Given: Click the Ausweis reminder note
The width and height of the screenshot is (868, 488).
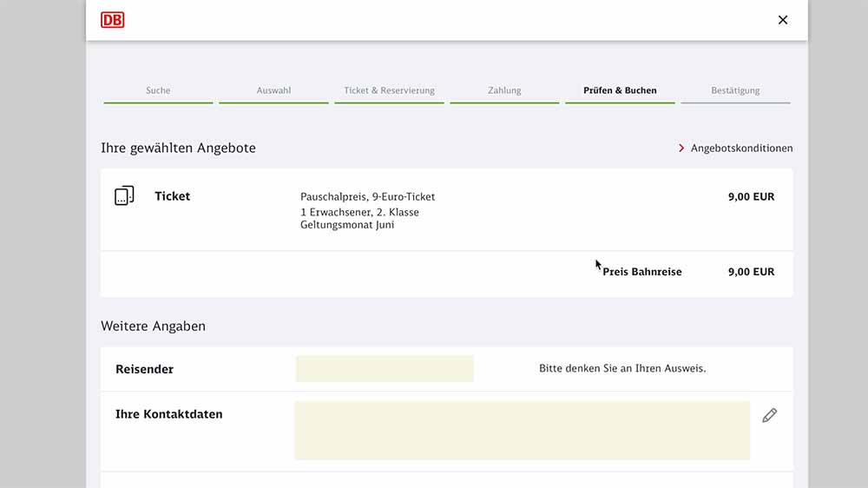Looking at the screenshot, I should coord(622,368).
